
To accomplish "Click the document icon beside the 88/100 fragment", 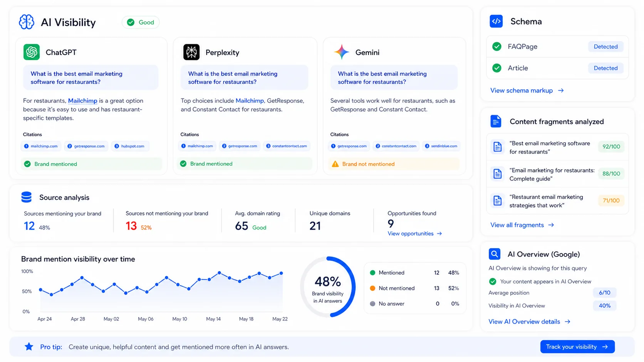I will [497, 173].
